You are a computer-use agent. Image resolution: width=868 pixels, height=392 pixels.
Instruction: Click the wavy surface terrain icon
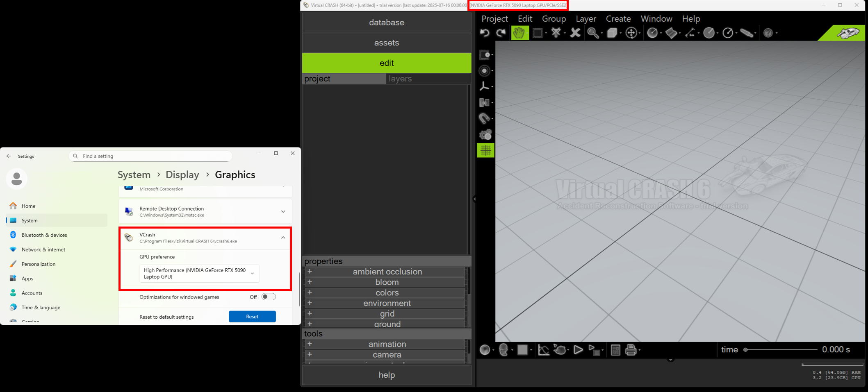click(x=671, y=33)
